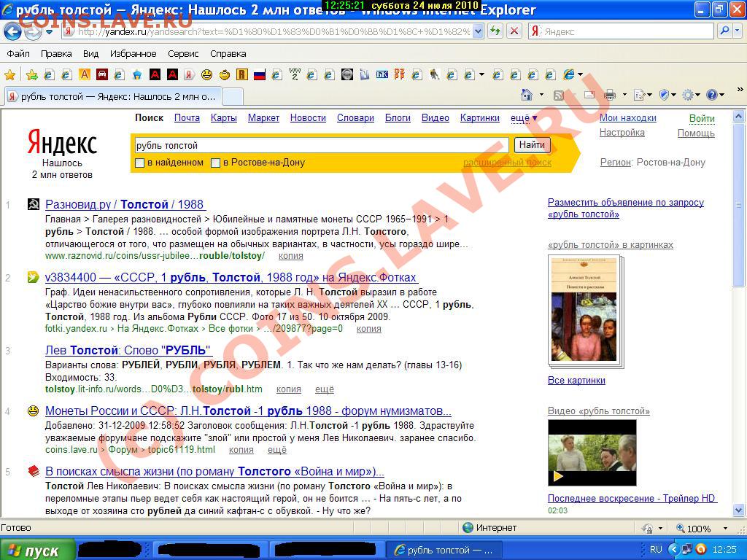Click the Internet zone globe in status bar
This screenshot has width=747, height=560.
(x=468, y=528)
